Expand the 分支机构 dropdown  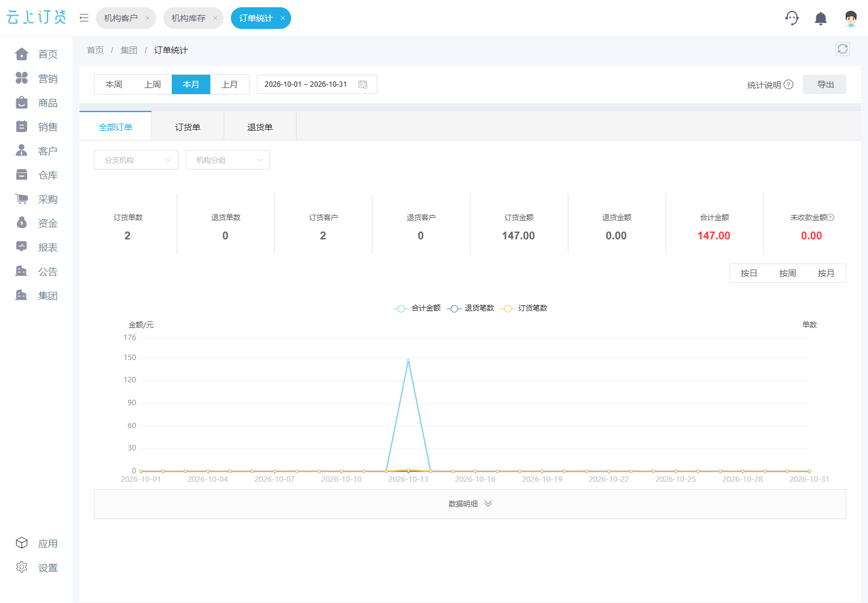136,160
